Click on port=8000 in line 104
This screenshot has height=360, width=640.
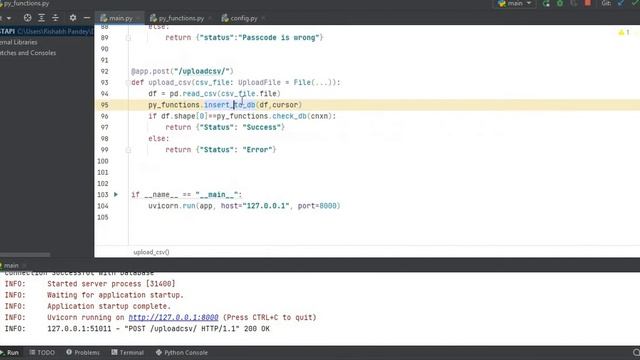click(x=317, y=206)
